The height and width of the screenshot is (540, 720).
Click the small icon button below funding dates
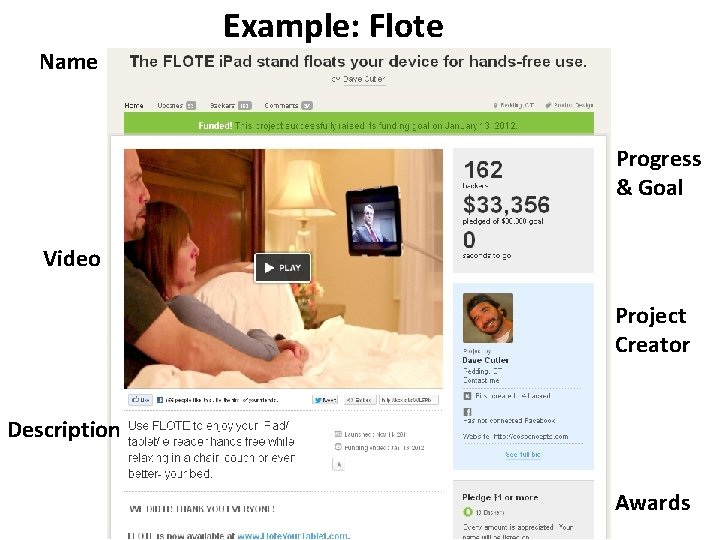(x=338, y=465)
